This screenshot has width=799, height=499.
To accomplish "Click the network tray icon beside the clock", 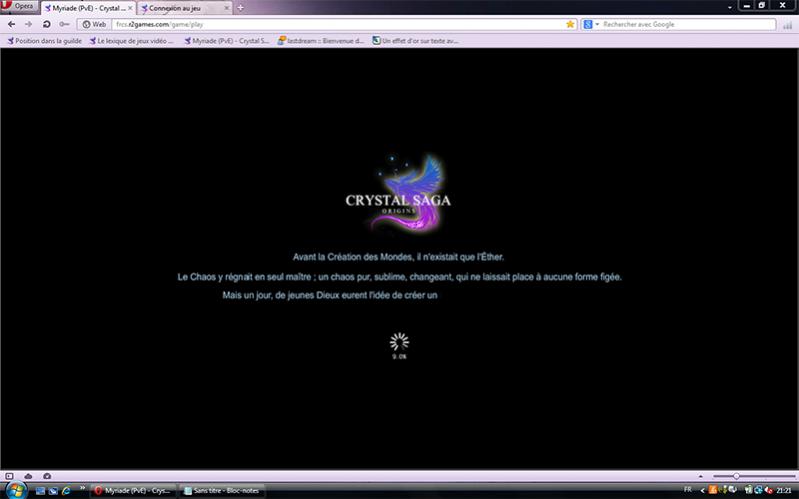I will pyautogui.click(x=759, y=490).
